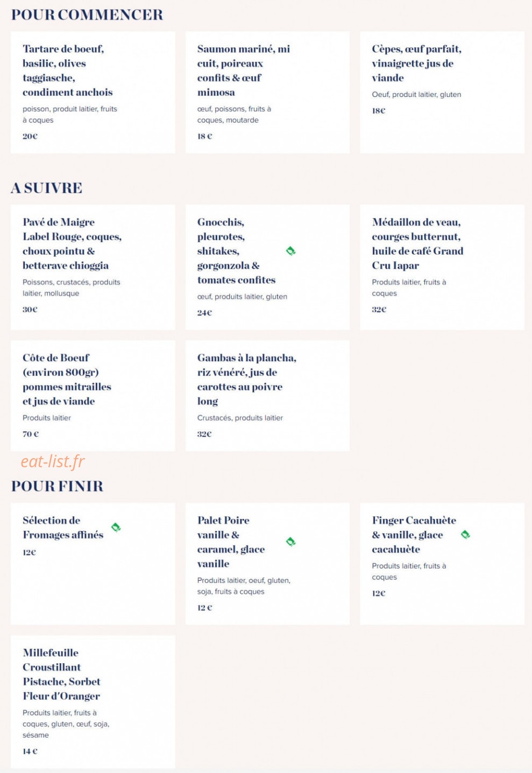
Task: Click the green icon next to Sélection de Fromages
Action: (x=116, y=527)
